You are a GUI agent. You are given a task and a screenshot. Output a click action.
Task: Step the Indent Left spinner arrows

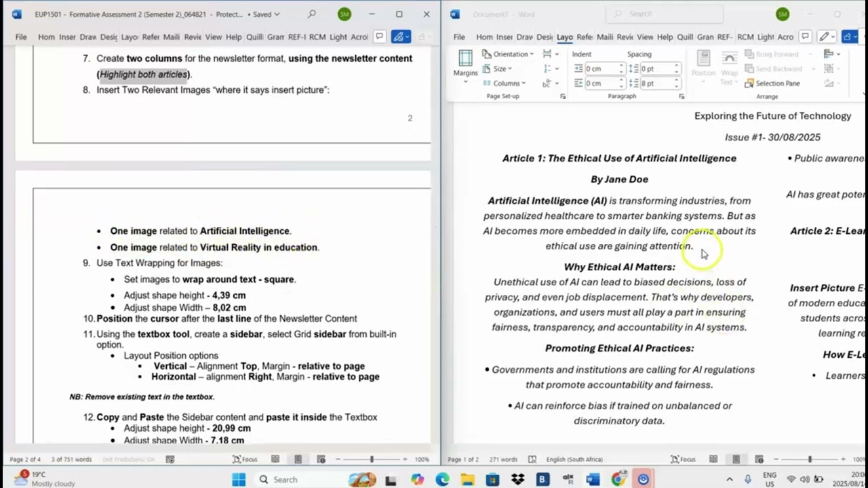tap(621, 68)
